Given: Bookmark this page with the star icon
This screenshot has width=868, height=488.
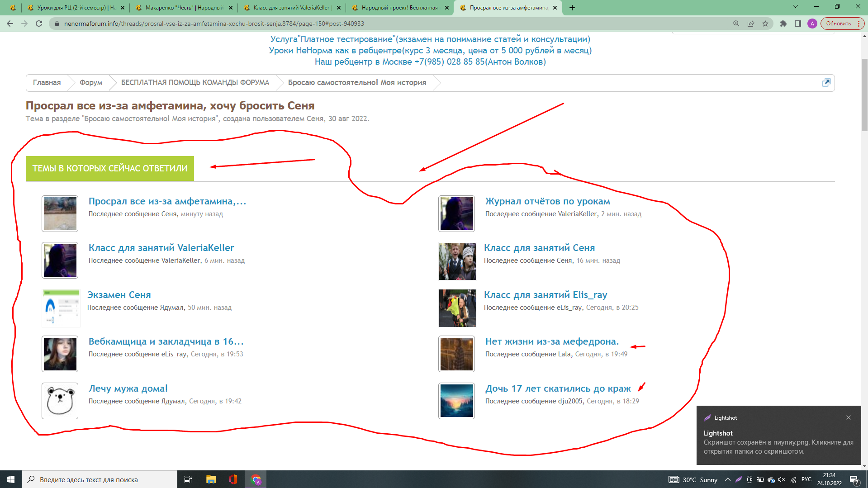Looking at the screenshot, I should point(765,24).
